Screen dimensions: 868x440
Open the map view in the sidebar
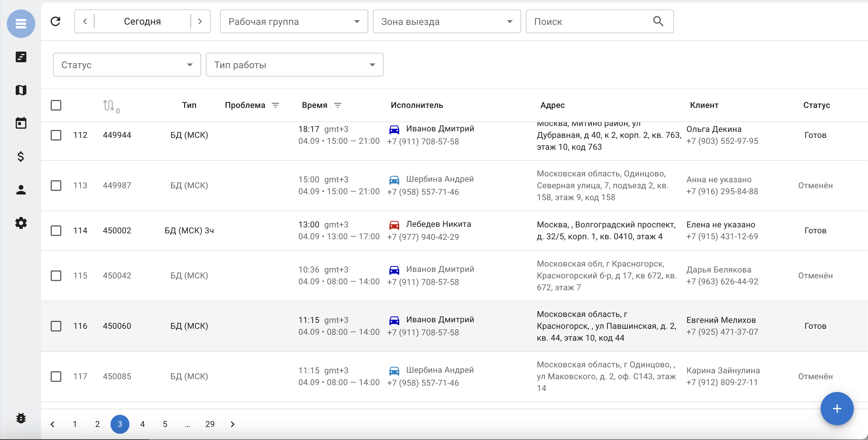click(21, 90)
